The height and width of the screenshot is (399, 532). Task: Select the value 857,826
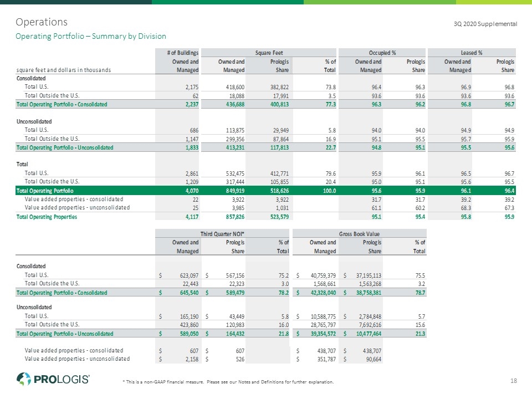[x=235, y=217]
